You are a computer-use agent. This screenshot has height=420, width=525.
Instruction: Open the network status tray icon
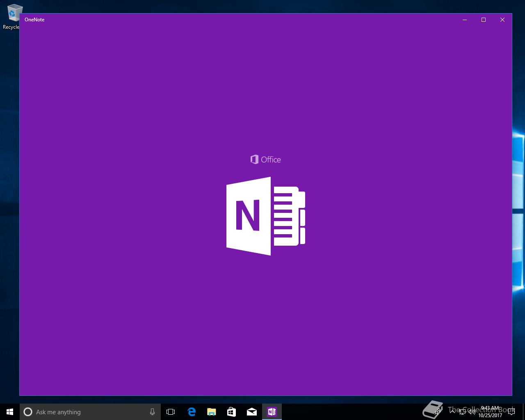[462, 412]
